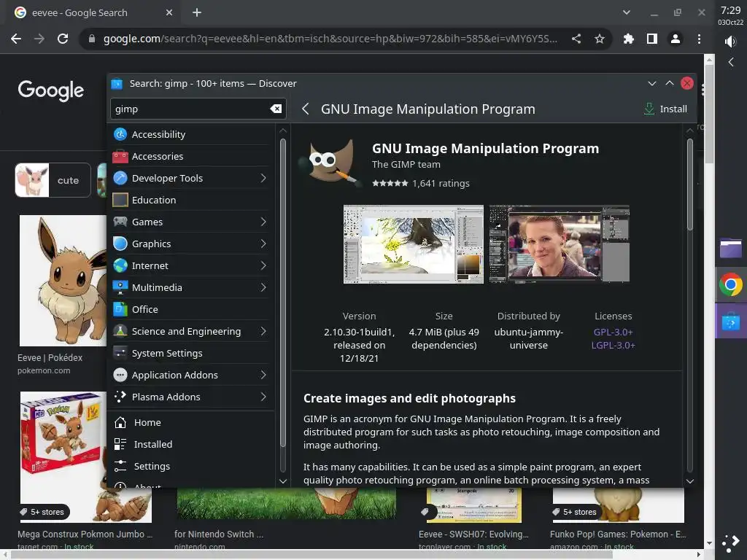Image resolution: width=747 pixels, height=560 pixels.
Task: Choose the Games gamepad icon
Action: (120, 222)
